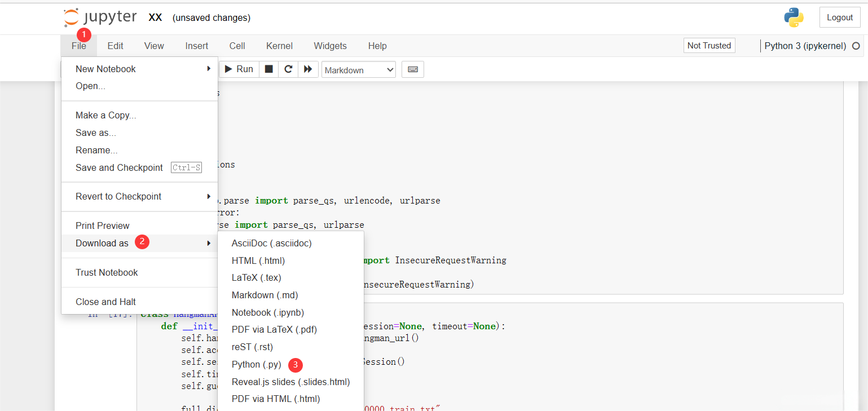
Task: Click the restart kernel icon
Action: click(x=288, y=69)
